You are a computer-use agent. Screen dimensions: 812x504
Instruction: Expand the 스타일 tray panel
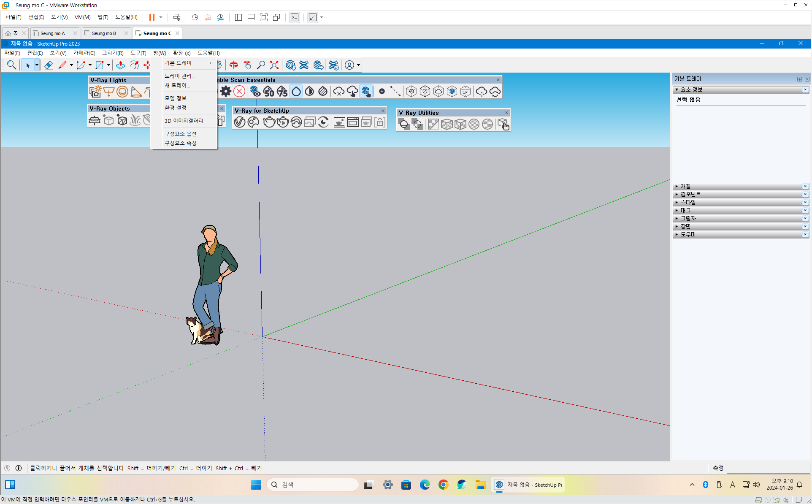pos(687,202)
